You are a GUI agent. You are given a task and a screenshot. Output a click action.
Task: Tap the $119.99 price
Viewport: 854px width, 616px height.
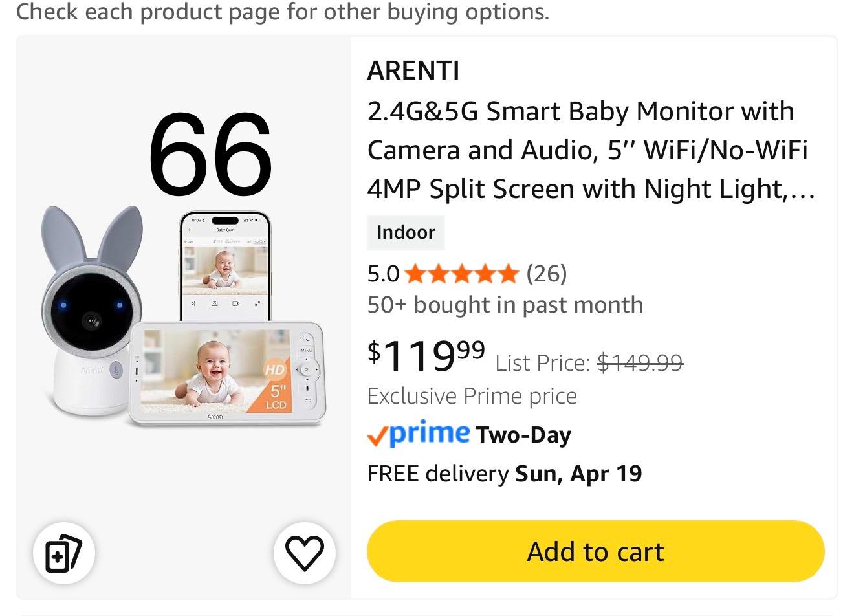pos(426,355)
